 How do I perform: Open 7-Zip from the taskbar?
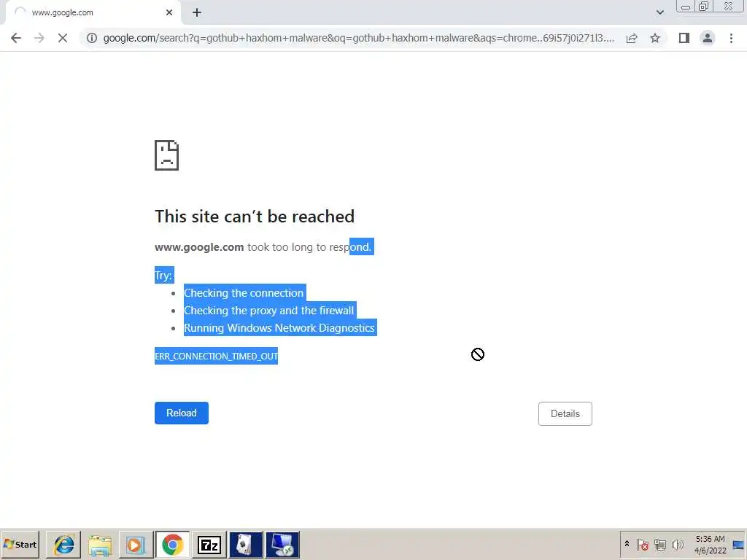[209, 544]
